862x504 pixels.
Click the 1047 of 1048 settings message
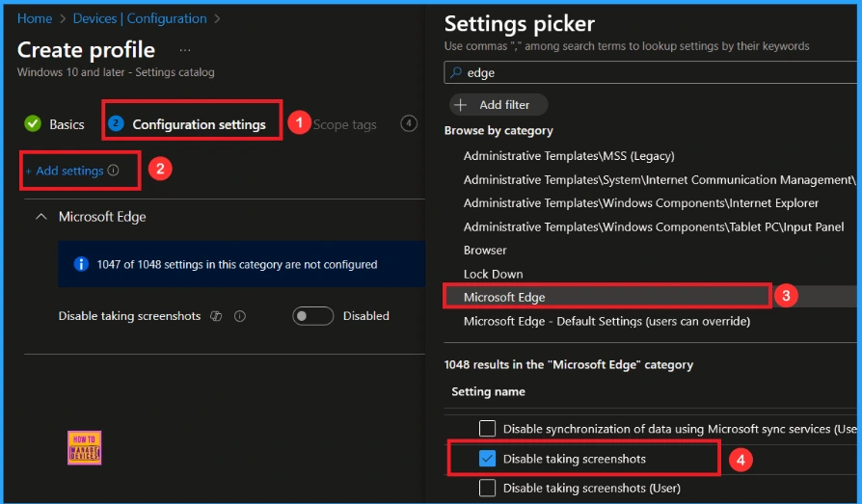[237, 264]
